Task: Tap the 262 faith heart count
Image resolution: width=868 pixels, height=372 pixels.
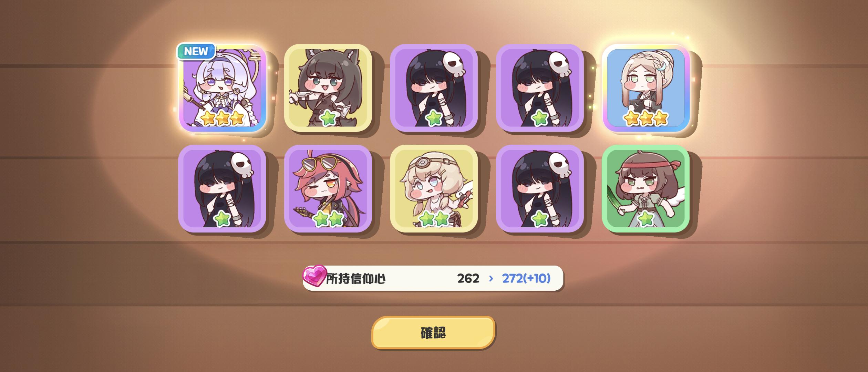Action: coord(468,278)
